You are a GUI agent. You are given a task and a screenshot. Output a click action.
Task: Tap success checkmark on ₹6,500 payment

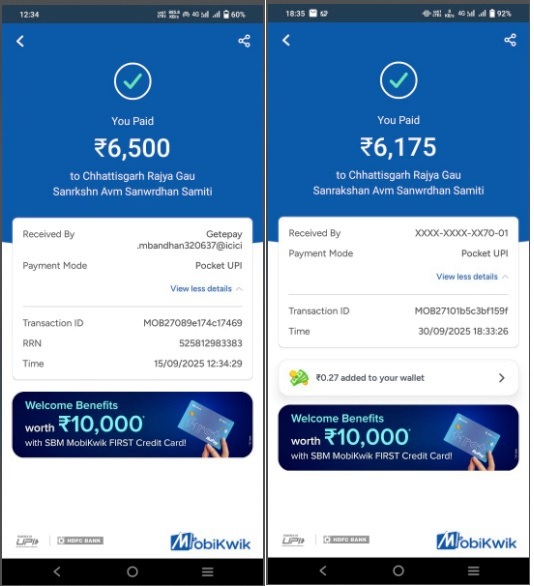coord(133,81)
